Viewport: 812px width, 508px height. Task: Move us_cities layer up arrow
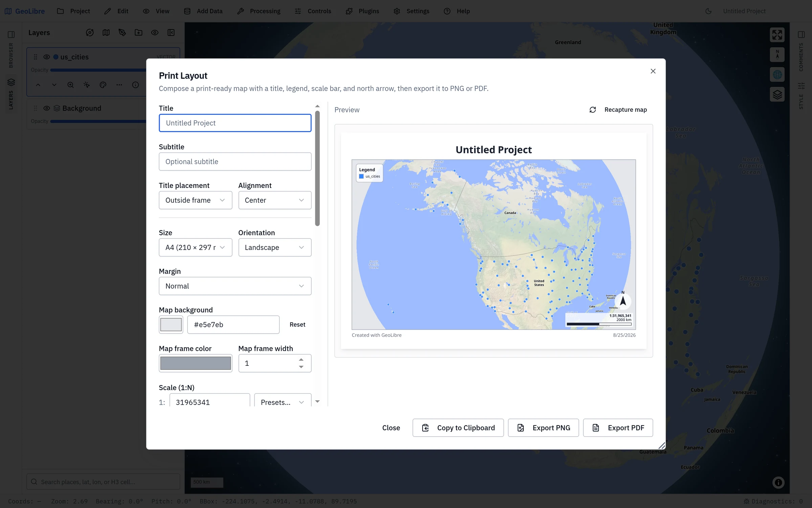tap(38, 85)
